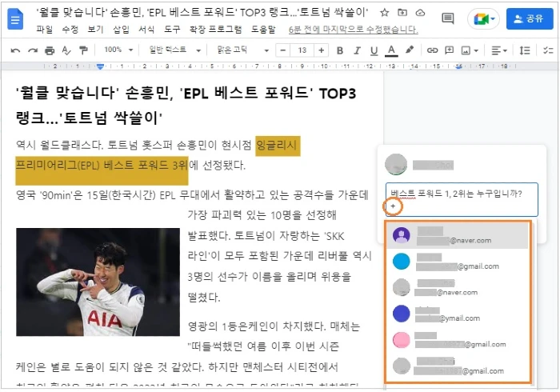Select the last @gmail.com contact suggestion
This screenshot has height=392, width=560.
click(458, 366)
